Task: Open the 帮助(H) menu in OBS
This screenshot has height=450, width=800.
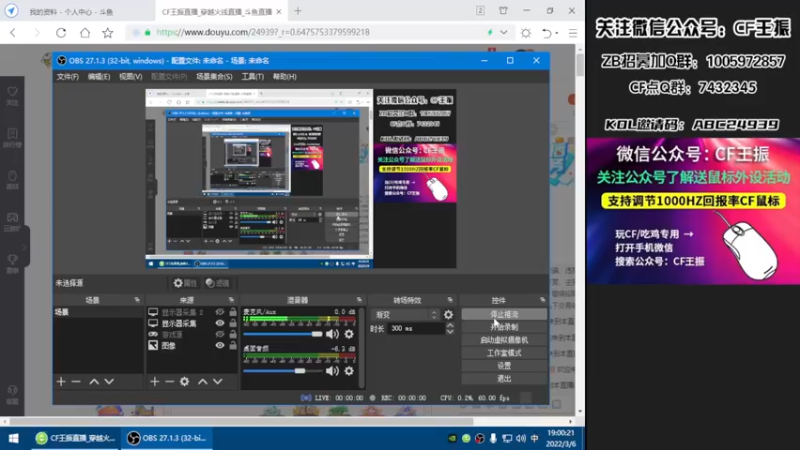Action: pyautogui.click(x=285, y=77)
